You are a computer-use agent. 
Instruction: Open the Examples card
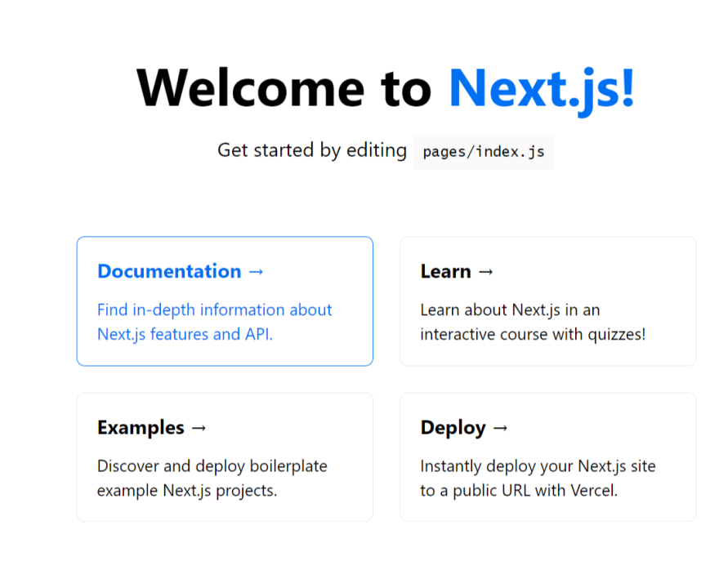coord(225,457)
